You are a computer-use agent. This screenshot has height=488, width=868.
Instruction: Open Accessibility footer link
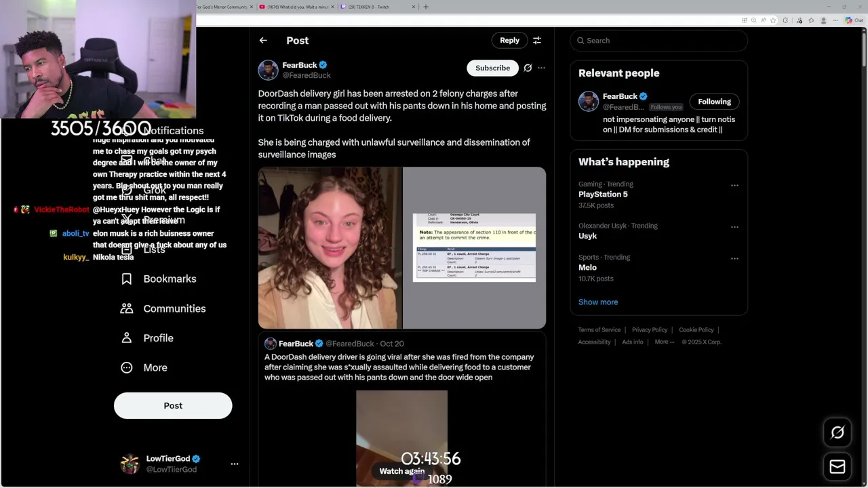(x=595, y=342)
